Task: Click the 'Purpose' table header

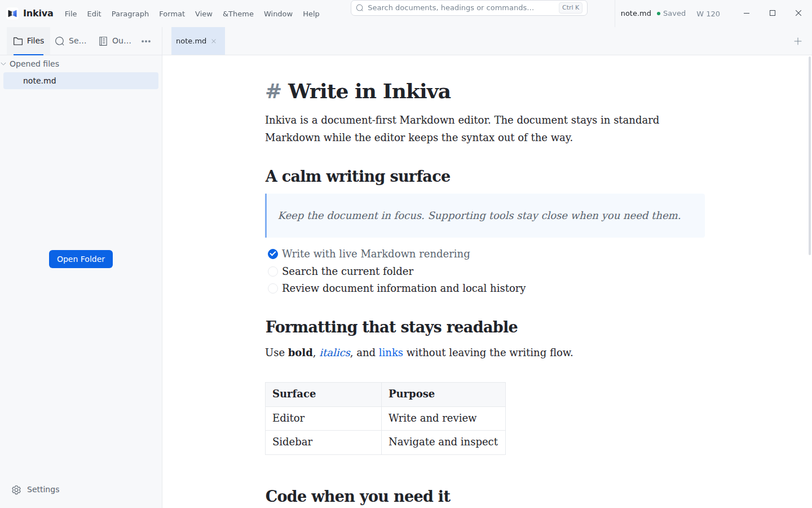Action: pyautogui.click(x=443, y=395)
